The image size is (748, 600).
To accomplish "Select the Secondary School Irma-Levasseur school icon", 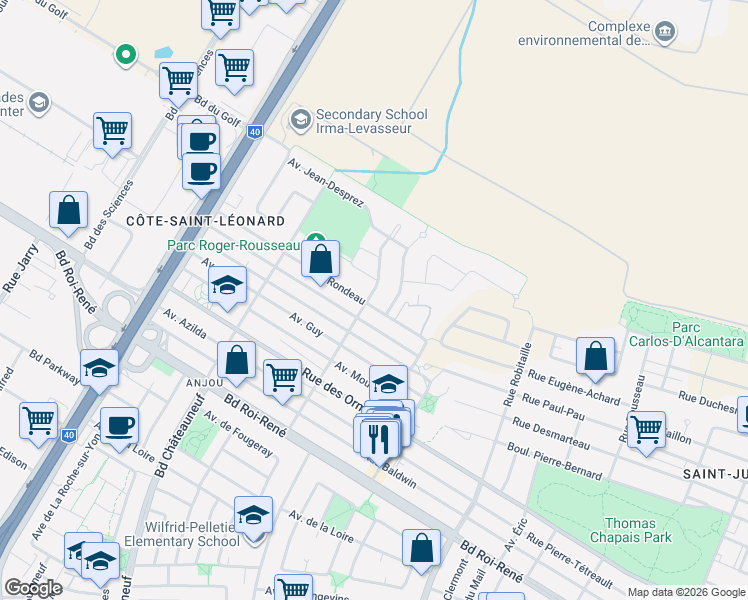I will pos(301,121).
